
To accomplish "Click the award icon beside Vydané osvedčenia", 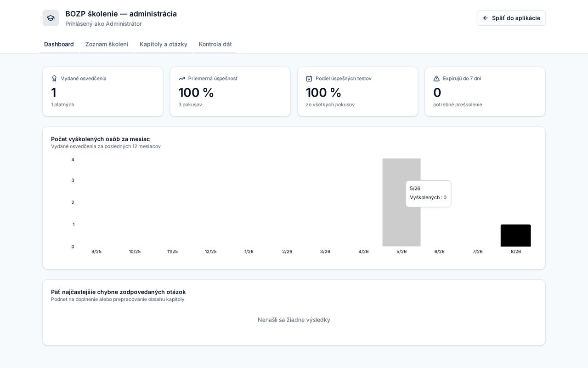I will pyautogui.click(x=54, y=79).
